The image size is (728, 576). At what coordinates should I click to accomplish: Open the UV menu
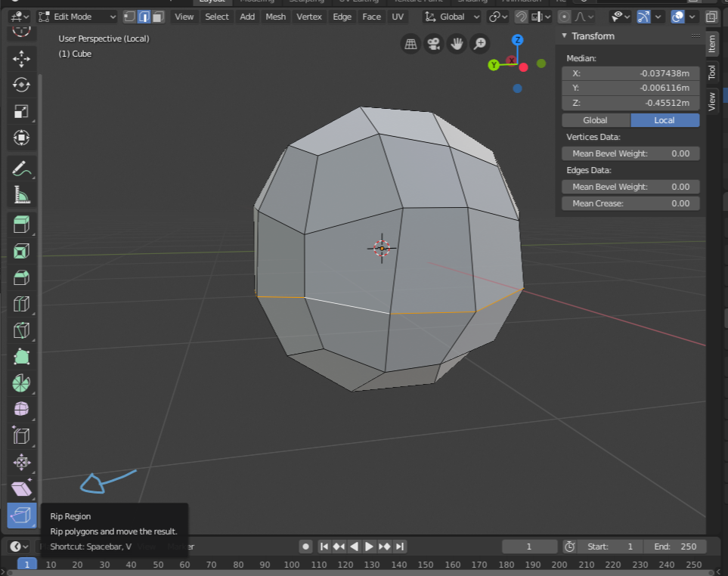[398, 17]
